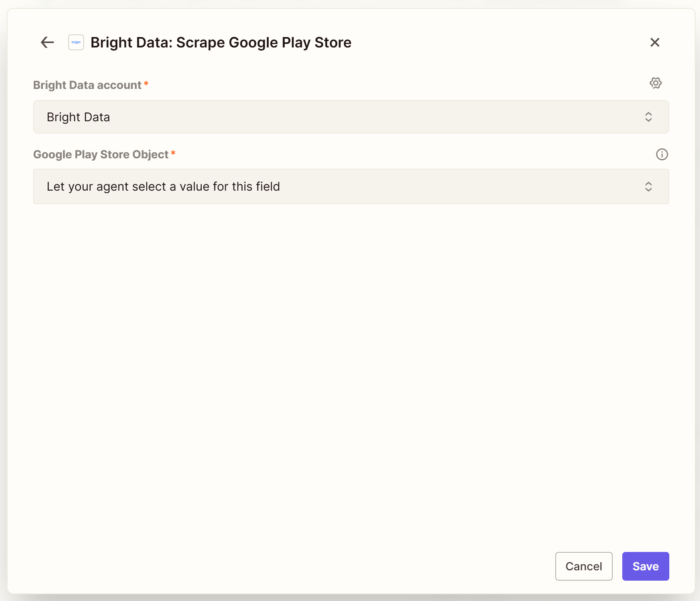This screenshot has width=700, height=601.
Task: Save the Scrape Google Play Store configuration
Action: coord(645,566)
